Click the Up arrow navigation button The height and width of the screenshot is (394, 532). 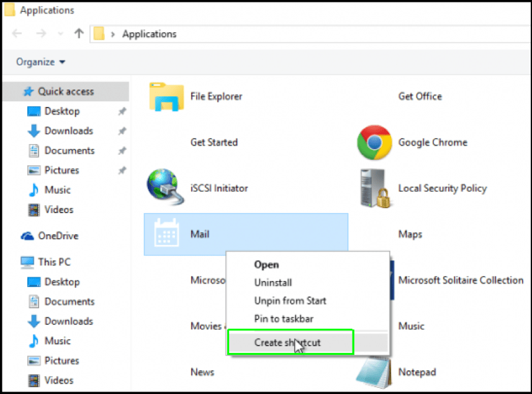79,34
